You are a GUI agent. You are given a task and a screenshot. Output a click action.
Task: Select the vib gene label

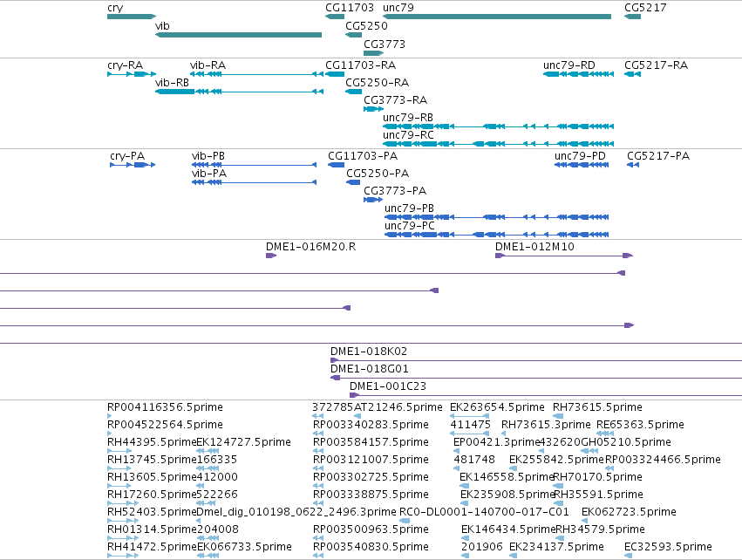[x=162, y=26]
